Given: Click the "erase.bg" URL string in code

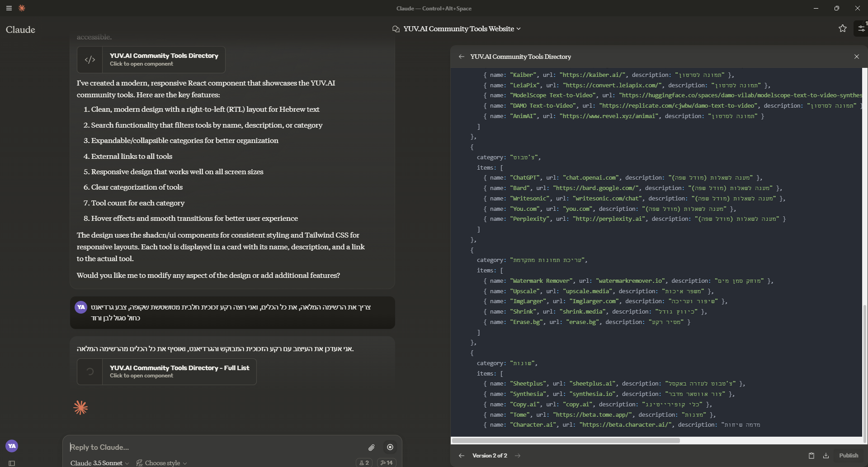Looking at the screenshot, I should click(x=582, y=322).
